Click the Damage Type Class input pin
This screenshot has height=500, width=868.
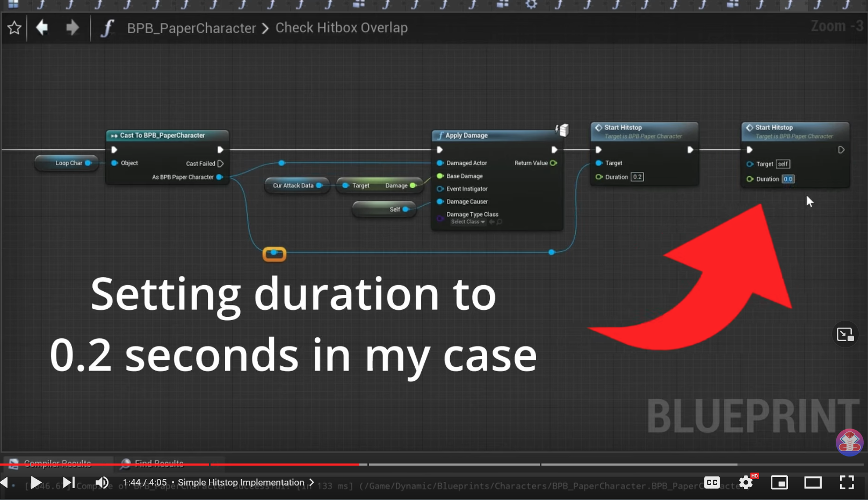[440, 218]
